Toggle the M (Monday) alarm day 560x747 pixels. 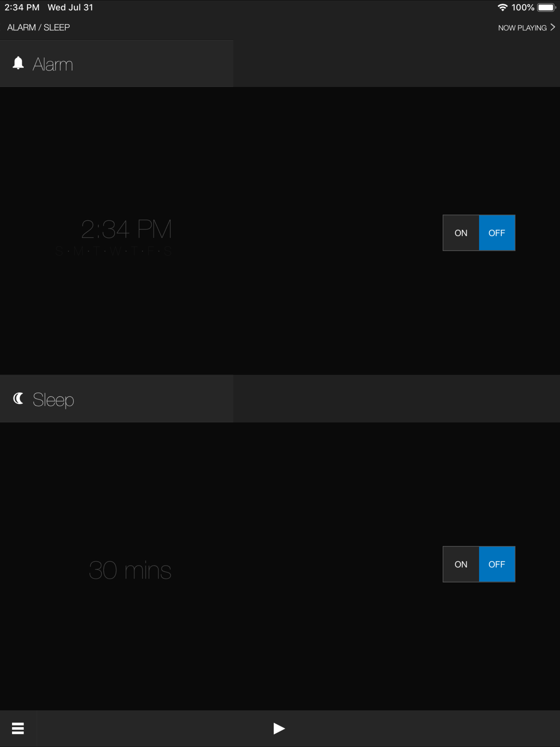[78, 251]
